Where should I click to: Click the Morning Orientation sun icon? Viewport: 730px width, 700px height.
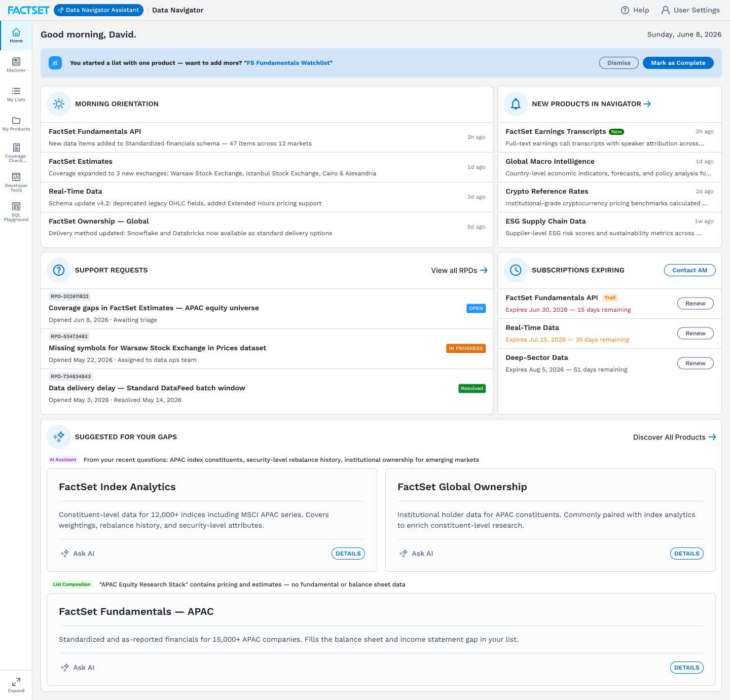[x=59, y=104]
